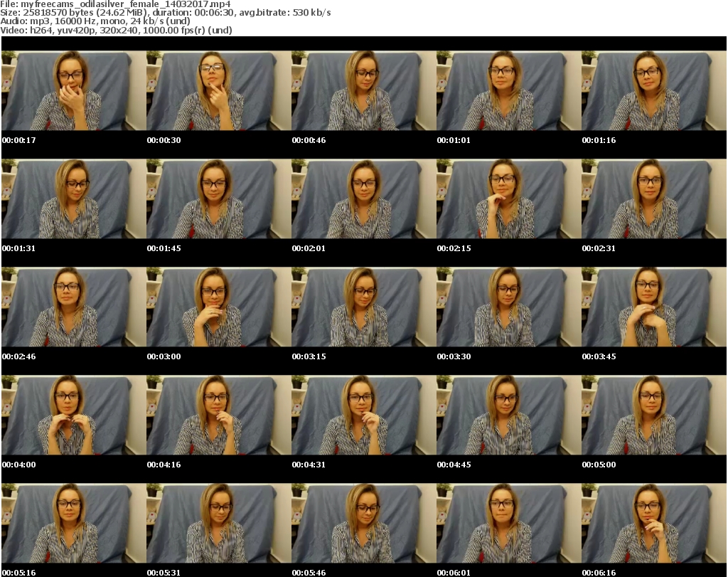728x577 pixels.
Task: Select the thumbnail frame above 00:05:00
Action: (x=654, y=415)
